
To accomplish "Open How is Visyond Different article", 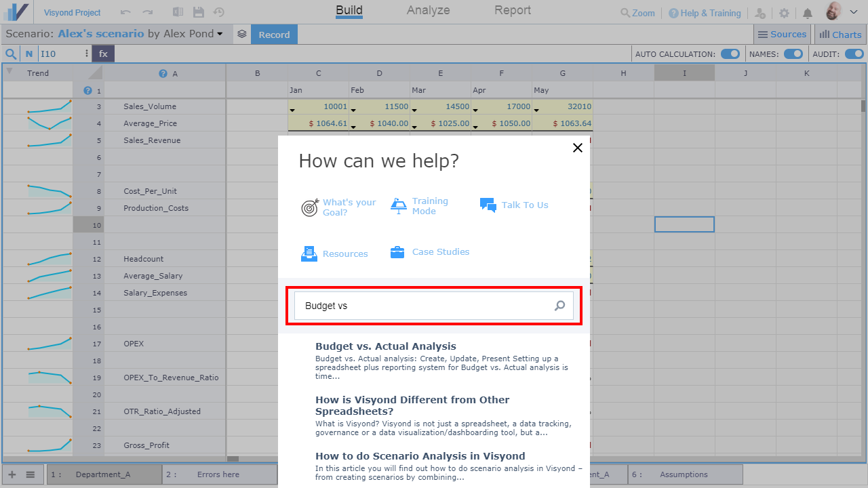I will pyautogui.click(x=412, y=405).
